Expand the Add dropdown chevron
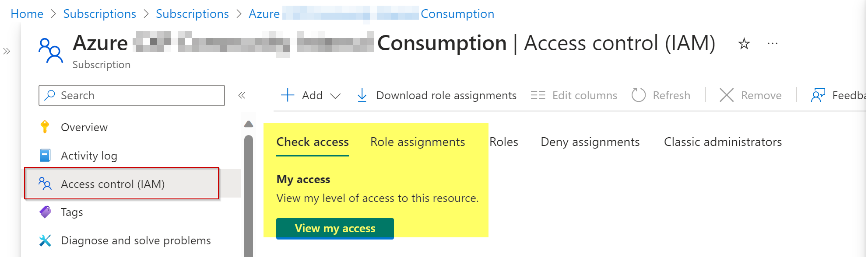The height and width of the screenshot is (257, 868). tap(336, 96)
